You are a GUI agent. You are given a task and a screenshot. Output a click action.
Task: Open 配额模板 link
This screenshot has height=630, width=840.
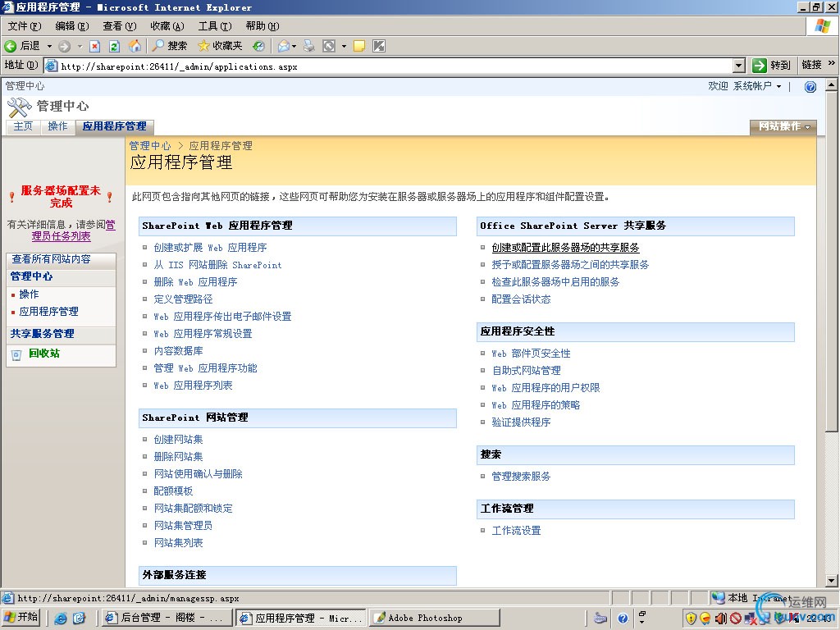[x=173, y=491]
